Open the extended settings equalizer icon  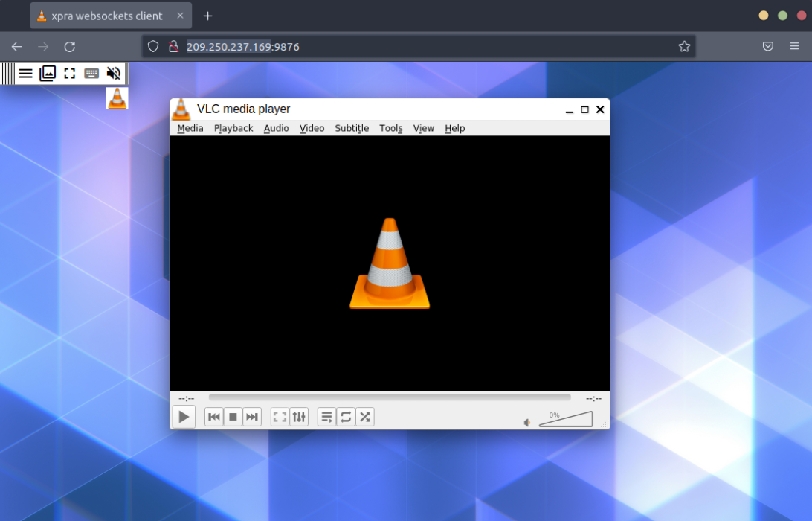[298, 417]
